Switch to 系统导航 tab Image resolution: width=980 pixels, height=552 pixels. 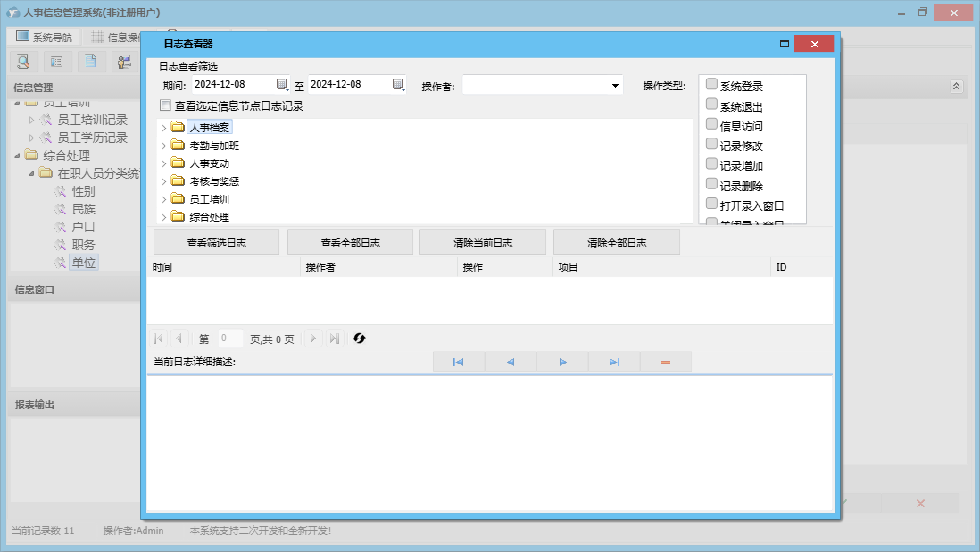point(44,37)
